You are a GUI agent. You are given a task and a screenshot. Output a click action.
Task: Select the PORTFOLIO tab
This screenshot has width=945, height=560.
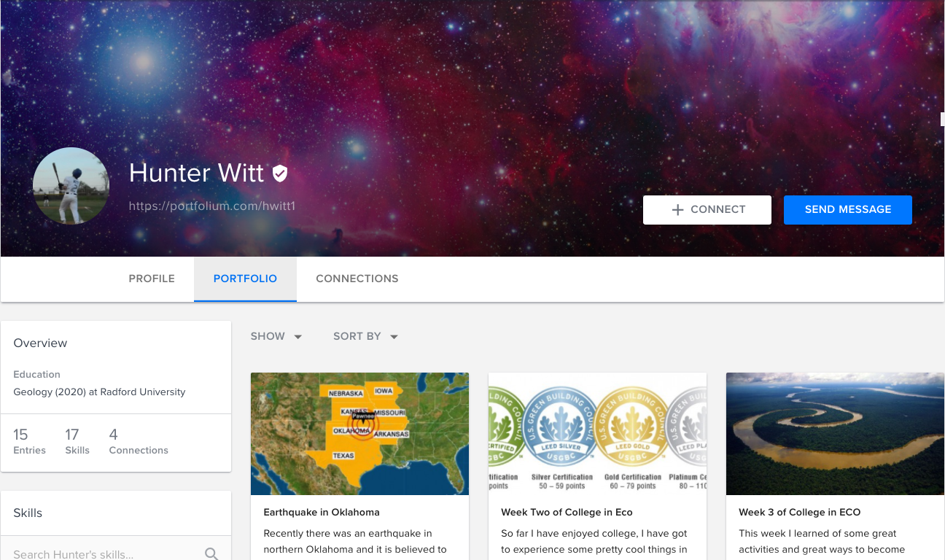tap(245, 279)
